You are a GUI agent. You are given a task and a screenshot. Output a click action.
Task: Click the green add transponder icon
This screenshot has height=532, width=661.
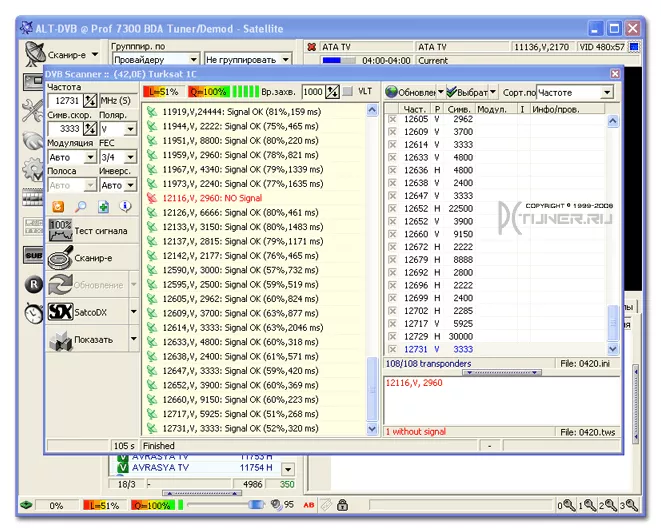pyautogui.click(x=103, y=206)
